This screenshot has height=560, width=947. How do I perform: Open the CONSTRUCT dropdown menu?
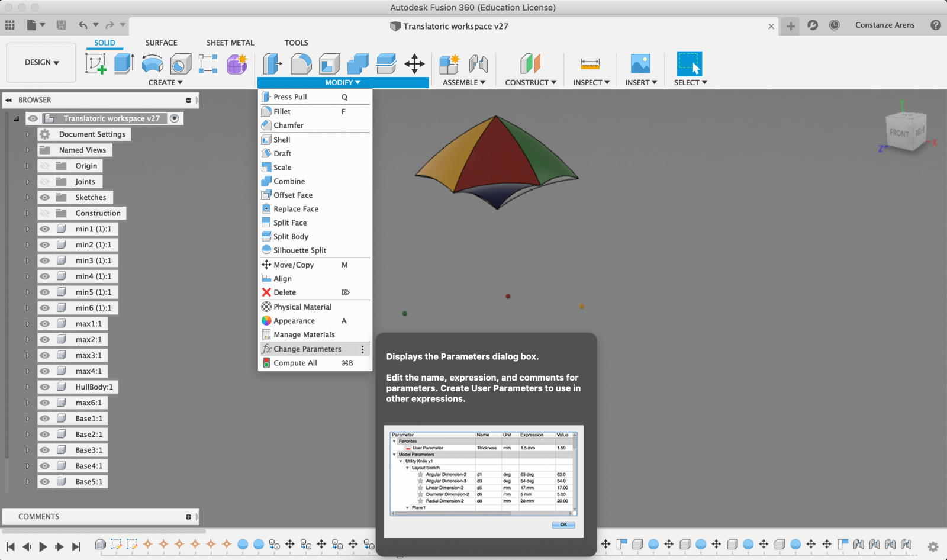530,83
